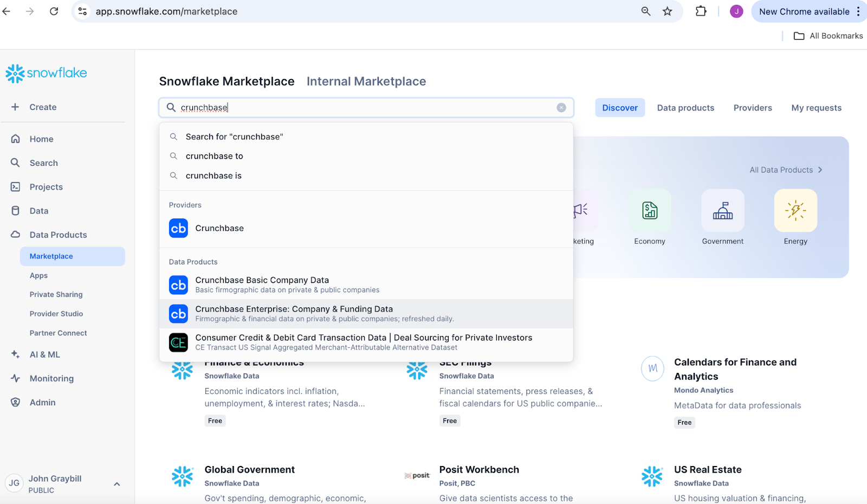Image resolution: width=867 pixels, height=504 pixels.
Task: Click Crunchbase provider name in results
Action: (219, 228)
